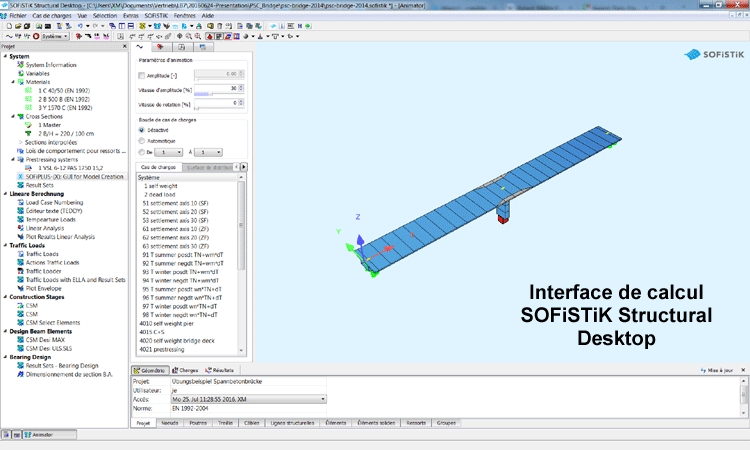Click the sine-wave animation icon in the toolbar
750x450 pixels.
(x=9, y=36)
